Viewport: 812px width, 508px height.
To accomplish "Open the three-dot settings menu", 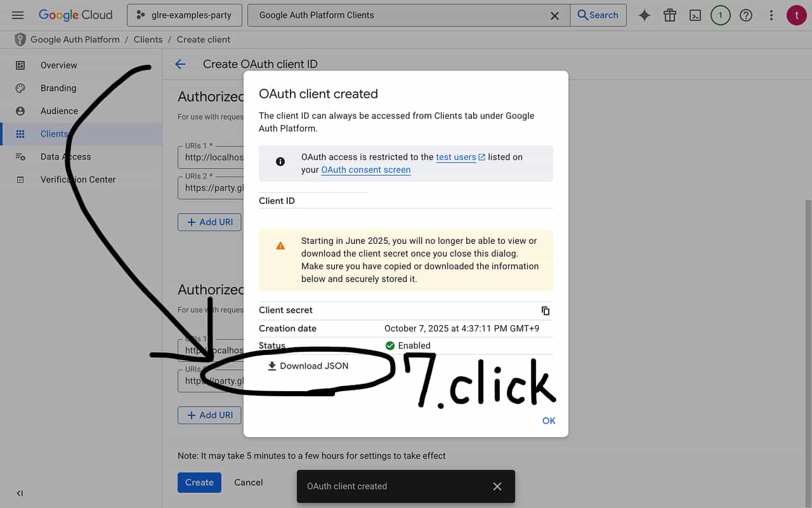I will pos(771,15).
